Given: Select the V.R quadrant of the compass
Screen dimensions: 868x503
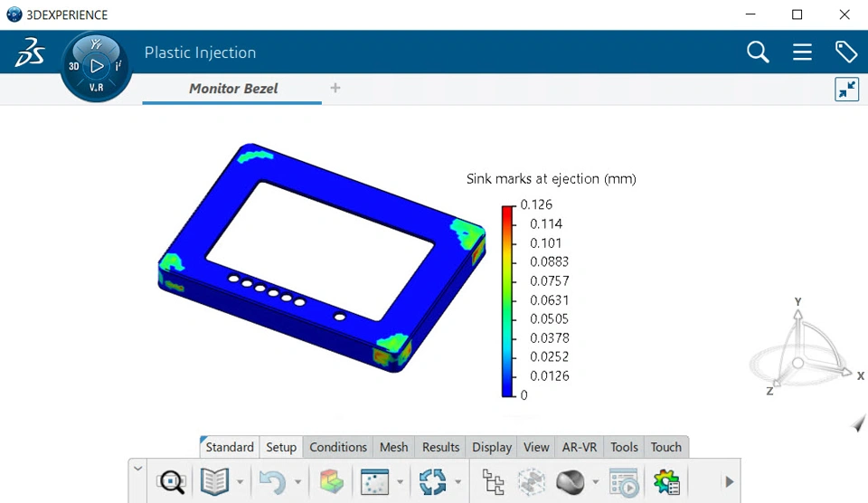Looking at the screenshot, I should click(x=97, y=88).
